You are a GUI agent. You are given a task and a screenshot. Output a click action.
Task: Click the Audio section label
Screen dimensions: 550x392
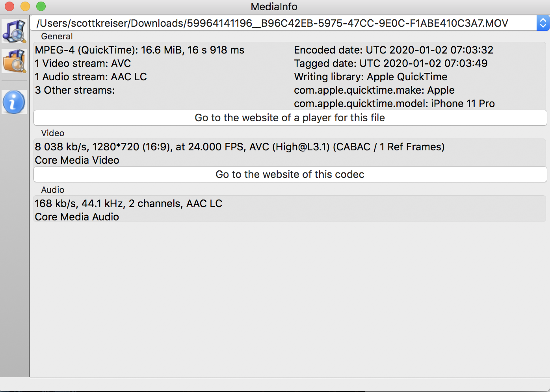[52, 190]
